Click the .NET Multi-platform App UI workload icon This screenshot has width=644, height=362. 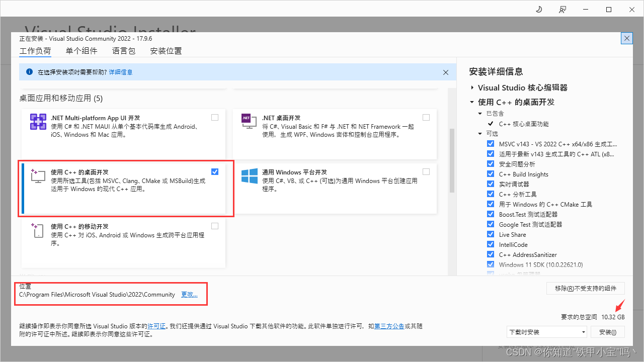(x=38, y=122)
